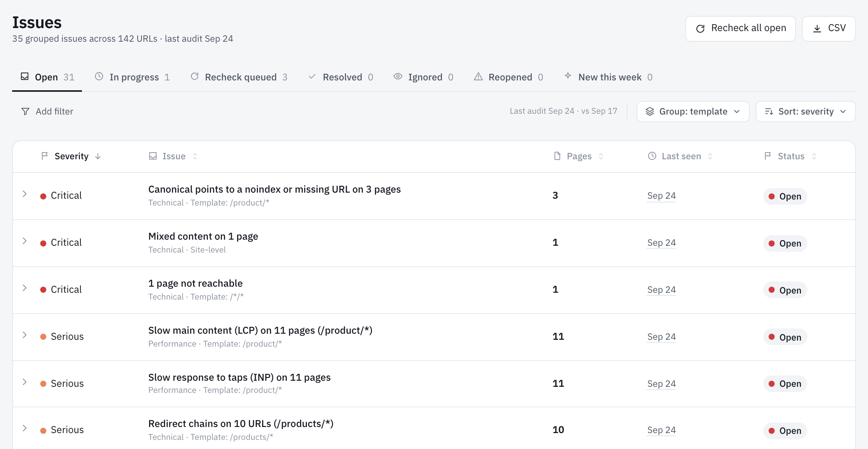This screenshot has height=449, width=868.
Task: Click the layers icon in Group: template
Action: 650,111
